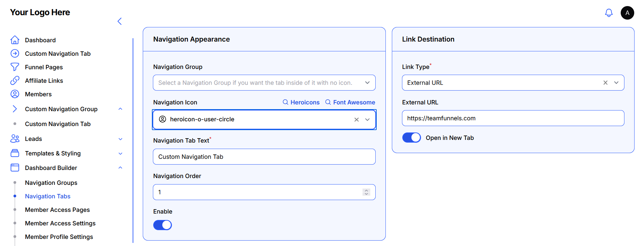The height and width of the screenshot is (246, 644).
Task: Click the Funnel Pages funnel icon
Action: coord(15,67)
